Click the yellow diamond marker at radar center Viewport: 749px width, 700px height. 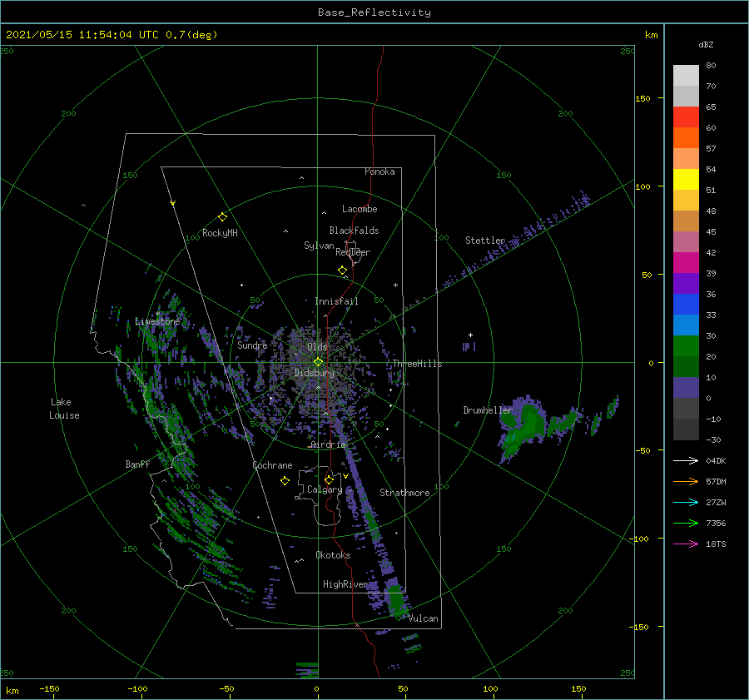click(x=318, y=362)
